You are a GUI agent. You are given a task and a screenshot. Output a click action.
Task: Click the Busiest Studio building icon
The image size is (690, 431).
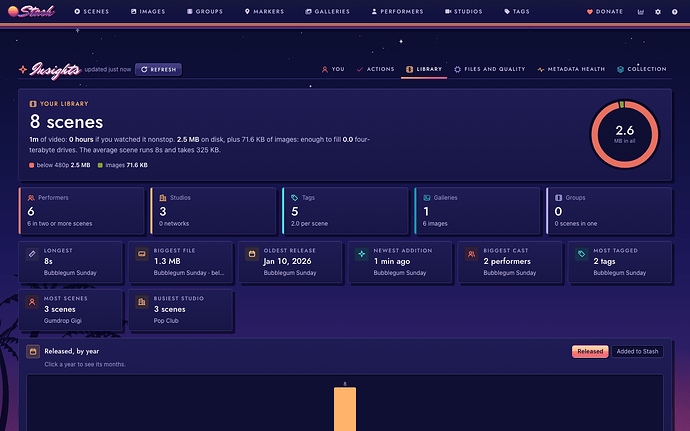click(x=142, y=302)
